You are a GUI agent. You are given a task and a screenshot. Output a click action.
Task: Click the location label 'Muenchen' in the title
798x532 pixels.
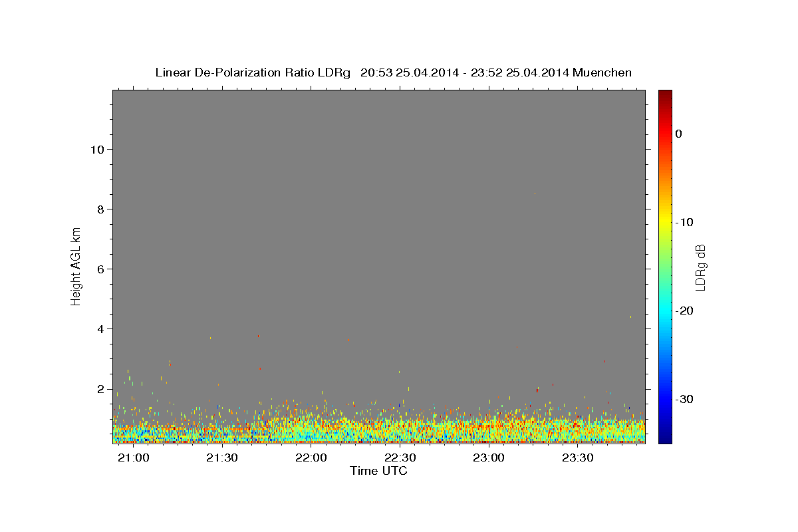[x=602, y=72]
